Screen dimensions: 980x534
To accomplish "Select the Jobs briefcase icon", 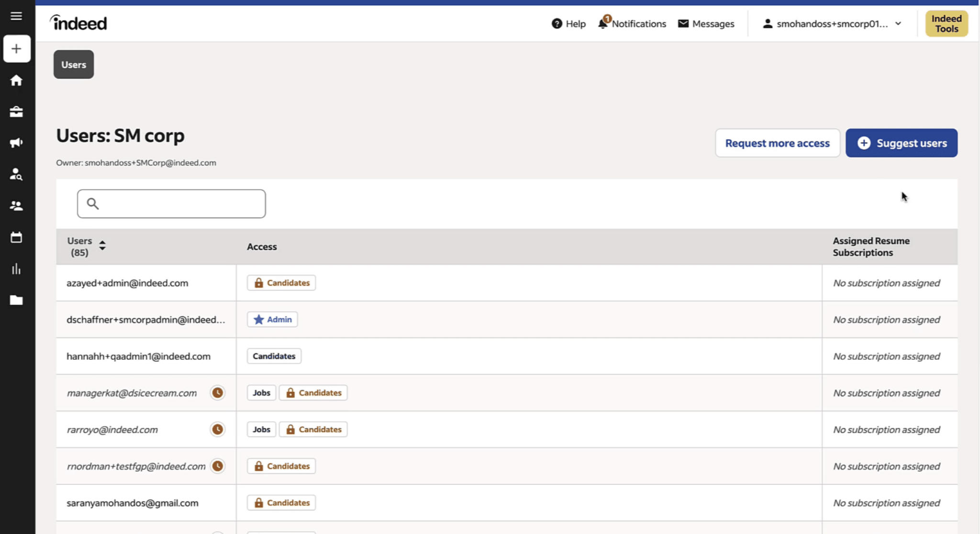I will [x=17, y=111].
